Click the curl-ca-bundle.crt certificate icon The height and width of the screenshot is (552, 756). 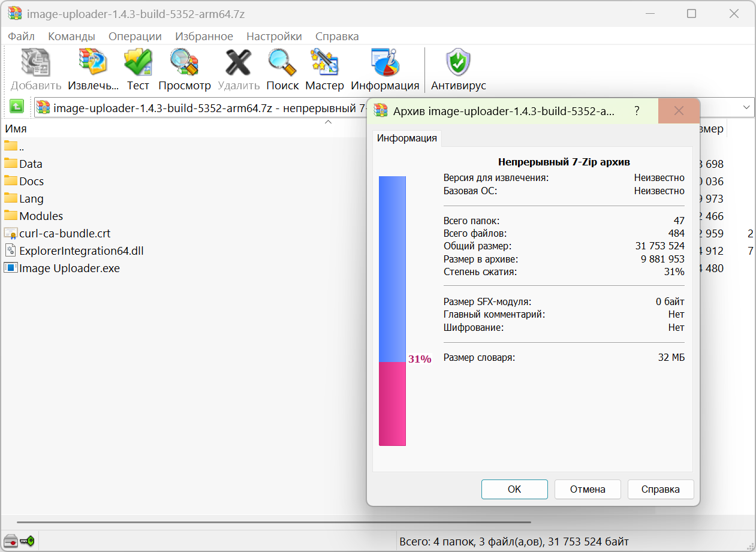[x=11, y=233]
